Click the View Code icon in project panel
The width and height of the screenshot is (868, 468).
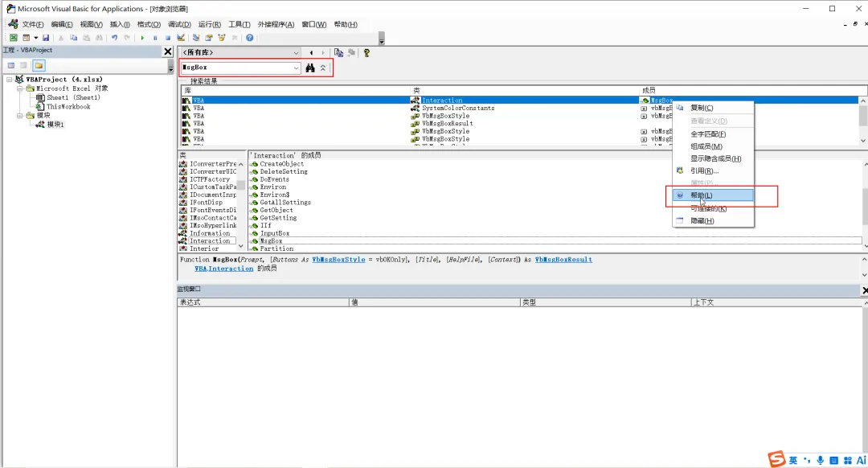pyautogui.click(x=11, y=65)
